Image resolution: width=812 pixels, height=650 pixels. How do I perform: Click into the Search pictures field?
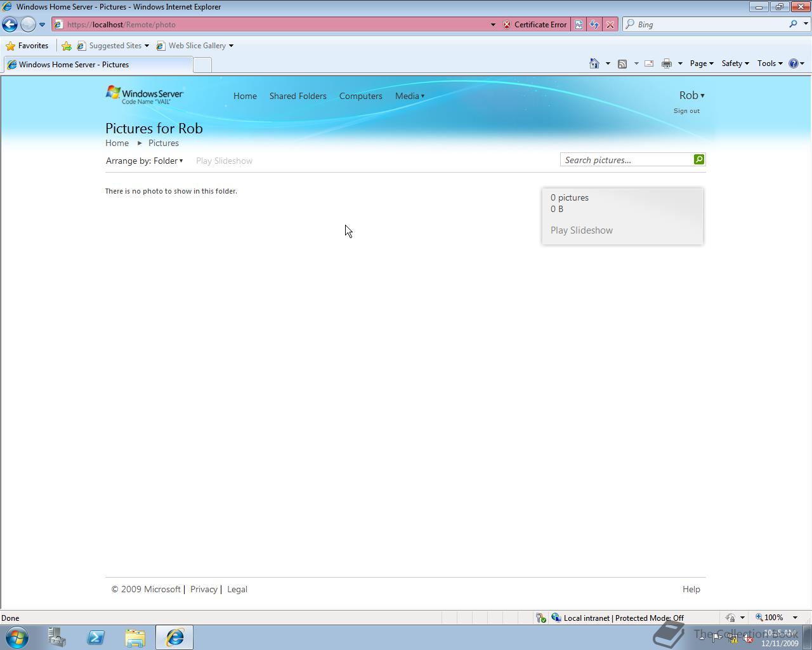626,160
